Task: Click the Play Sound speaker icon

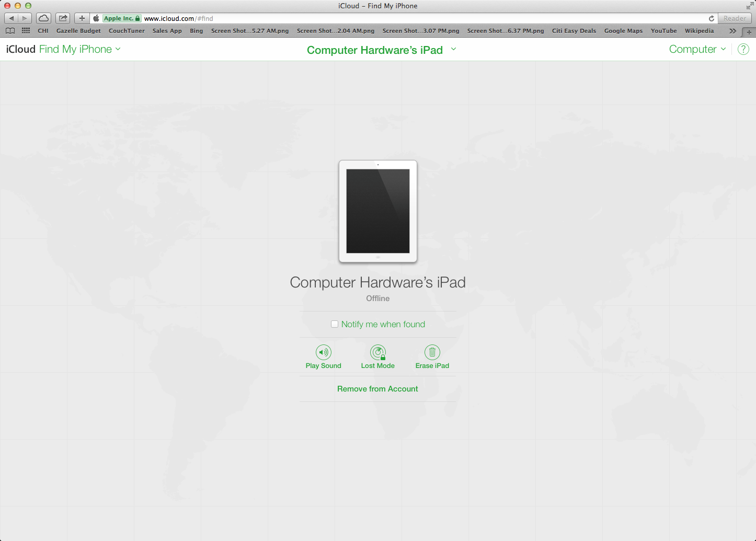Action: tap(324, 352)
